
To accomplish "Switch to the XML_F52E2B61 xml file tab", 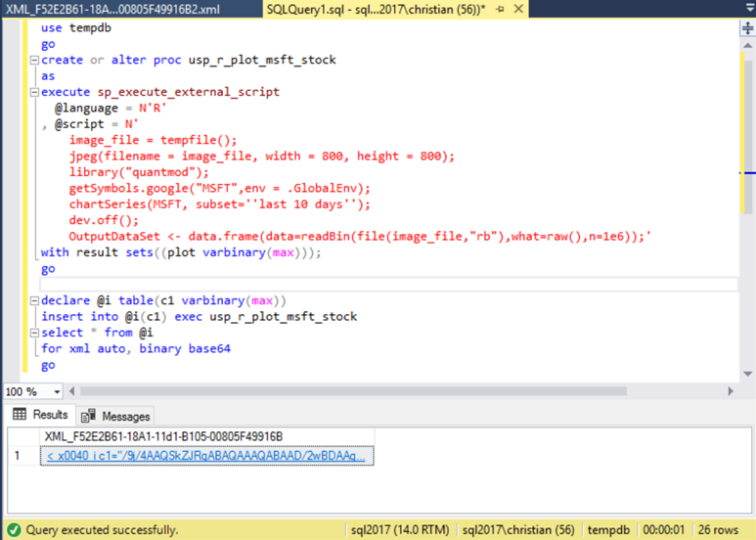I will tap(112, 10).
